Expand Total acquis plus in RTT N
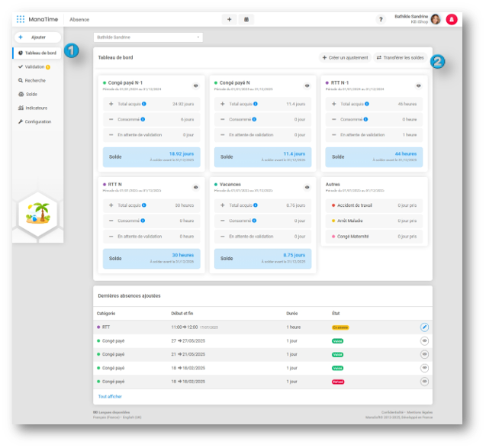Image resolution: width=486 pixels, height=448 pixels. (111, 205)
